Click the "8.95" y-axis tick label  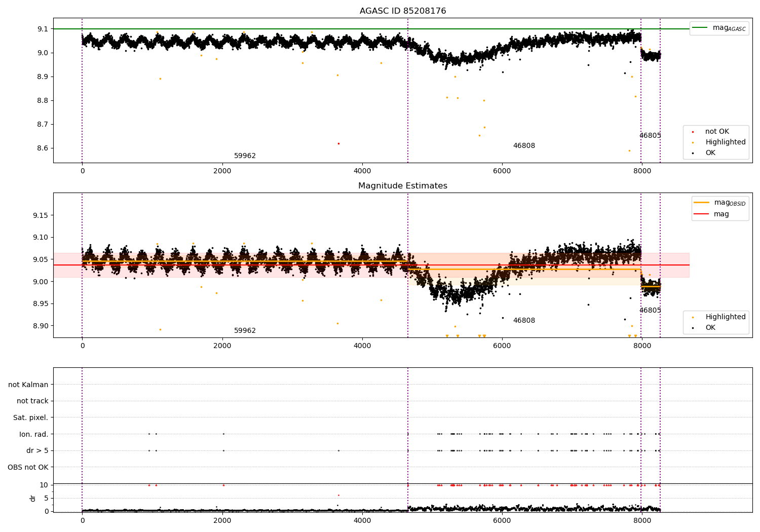pos(41,304)
